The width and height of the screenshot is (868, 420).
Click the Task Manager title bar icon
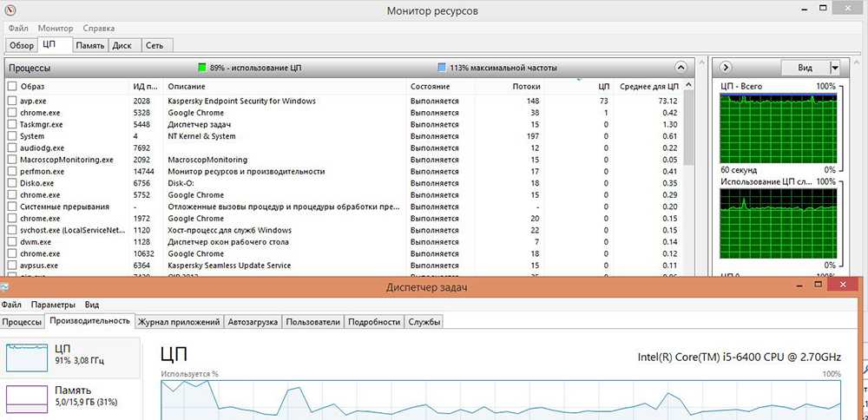(5, 286)
